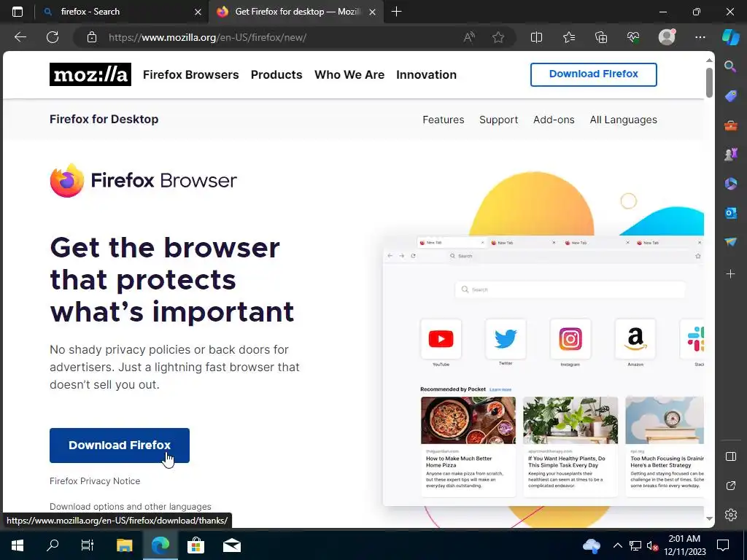Open the sidebar Tools briefcase icon
The height and width of the screenshot is (560, 747).
tap(730, 125)
